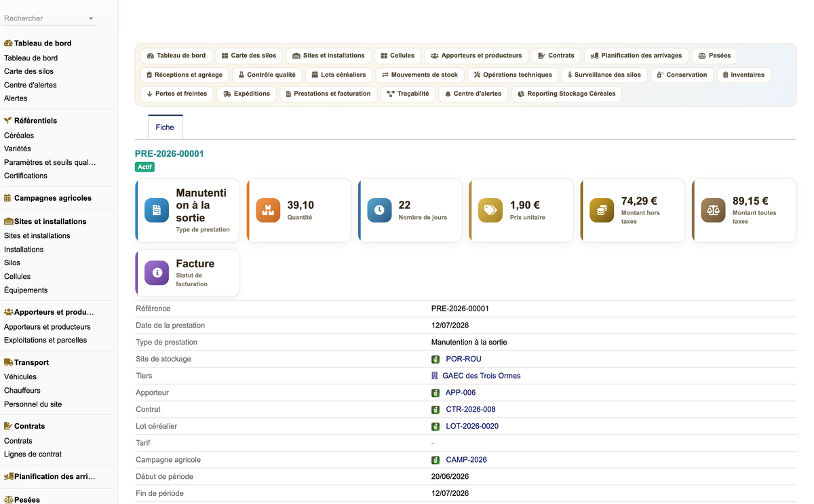Open Silos in sidebar
The width and height of the screenshot is (814, 504).
pos(12,263)
